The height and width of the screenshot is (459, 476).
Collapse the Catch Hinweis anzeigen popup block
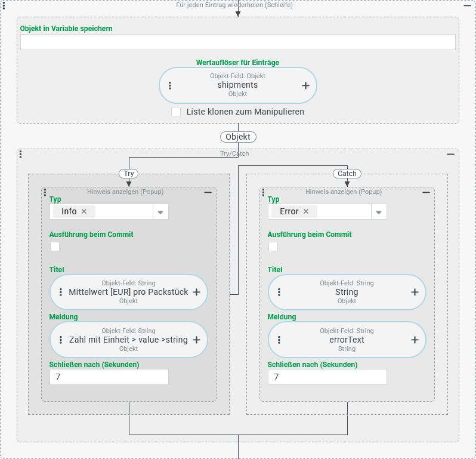[x=426, y=192]
